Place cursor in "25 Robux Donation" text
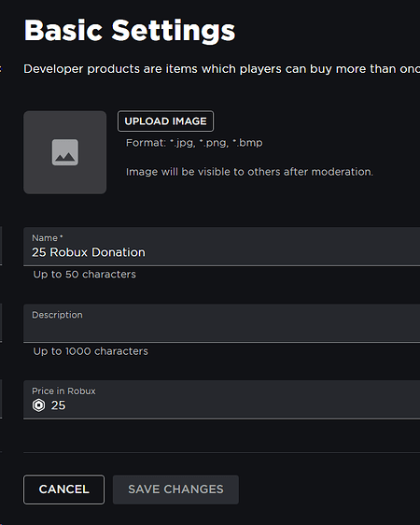This screenshot has height=525, width=420. click(89, 252)
